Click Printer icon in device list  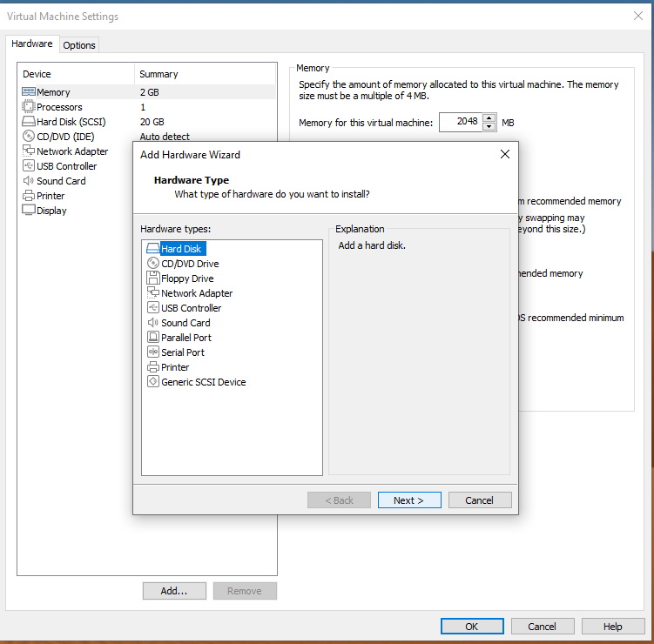click(29, 195)
